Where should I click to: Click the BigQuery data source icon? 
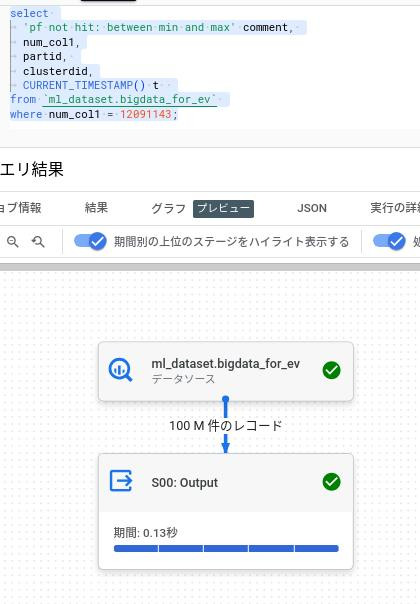pyautogui.click(x=121, y=370)
